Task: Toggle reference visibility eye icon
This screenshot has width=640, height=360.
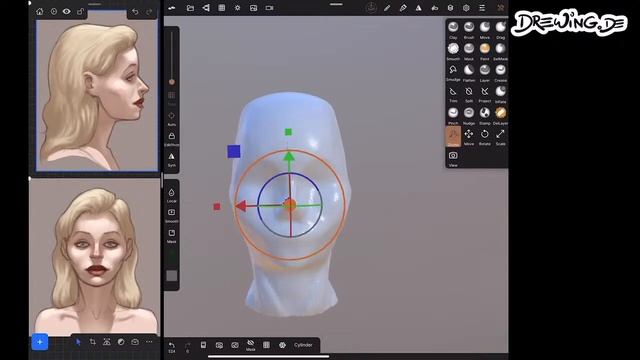Action: tap(67, 11)
